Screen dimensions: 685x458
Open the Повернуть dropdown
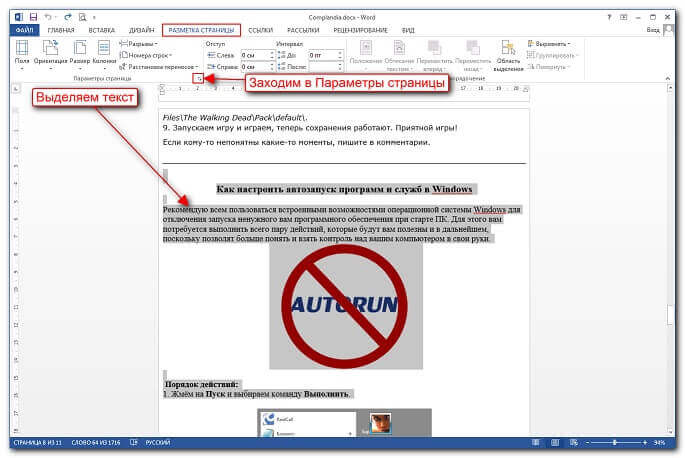[x=549, y=67]
